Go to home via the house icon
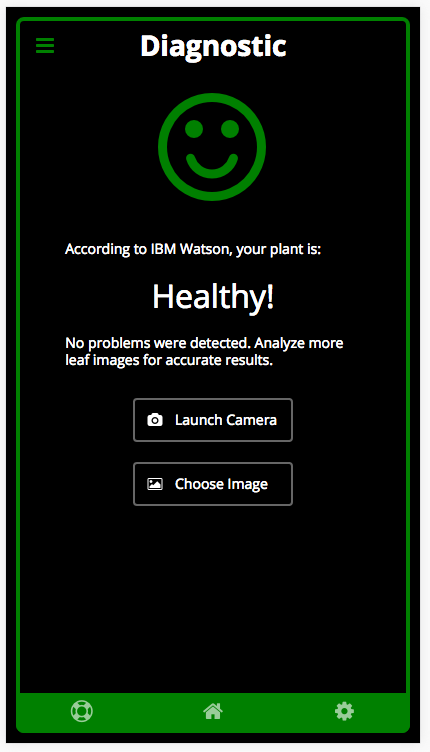The image size is (430, 752). (213, 711)
